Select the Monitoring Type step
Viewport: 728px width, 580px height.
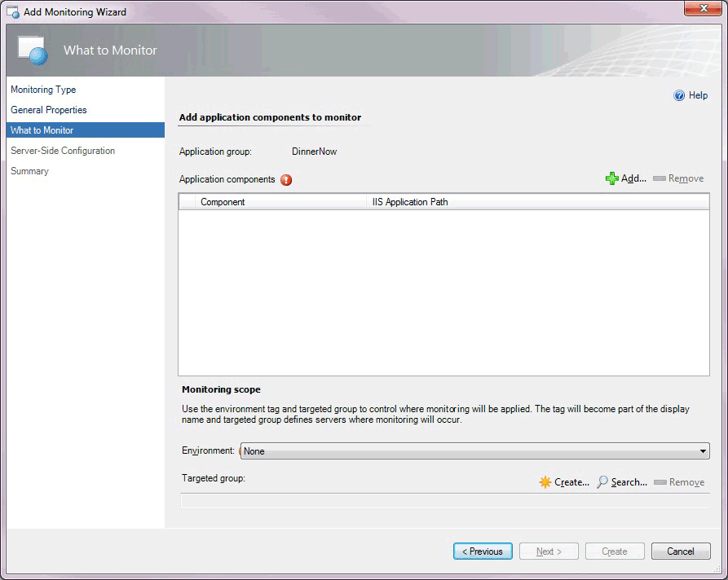tap(43, 90)
